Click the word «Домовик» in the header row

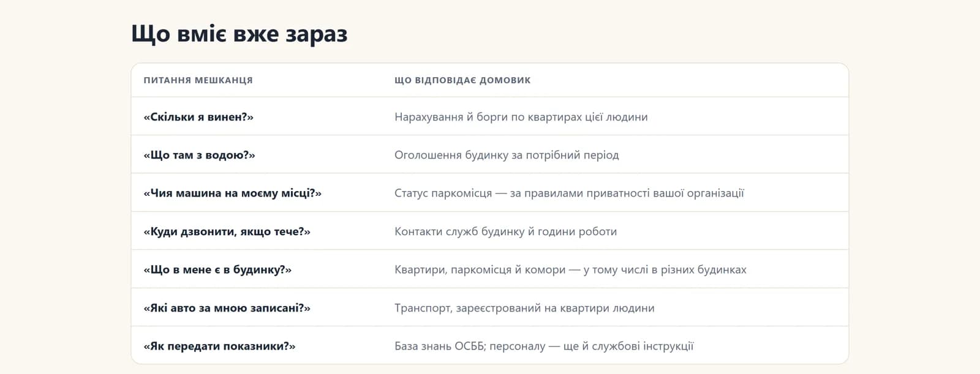505,80
